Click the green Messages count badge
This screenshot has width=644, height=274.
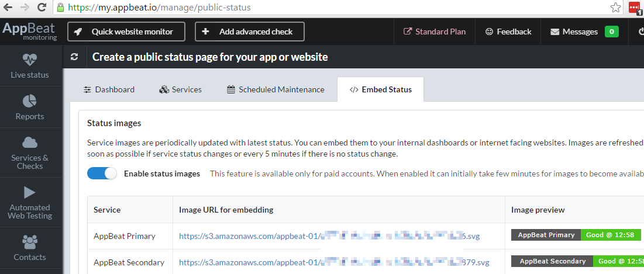[612, 32]
